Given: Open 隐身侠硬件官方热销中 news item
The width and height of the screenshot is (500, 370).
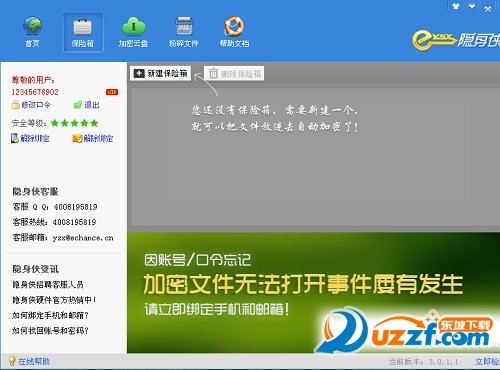Looking at the screenshot, I should [54, 300].
